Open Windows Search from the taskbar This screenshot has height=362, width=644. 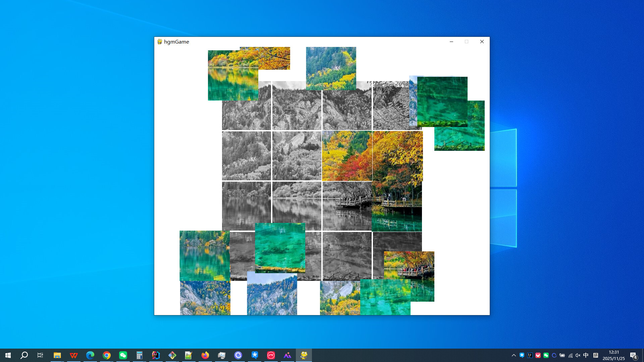[x=23, y=355]
